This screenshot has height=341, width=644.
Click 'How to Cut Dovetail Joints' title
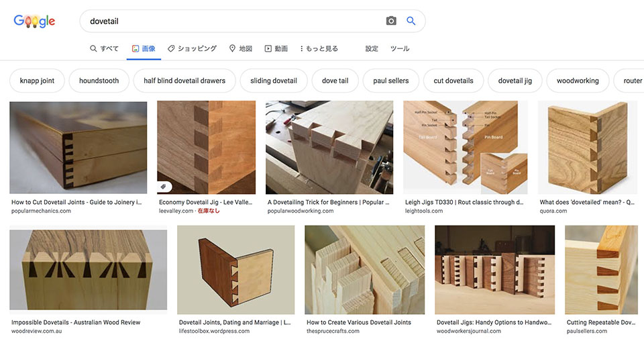point(76,202)
